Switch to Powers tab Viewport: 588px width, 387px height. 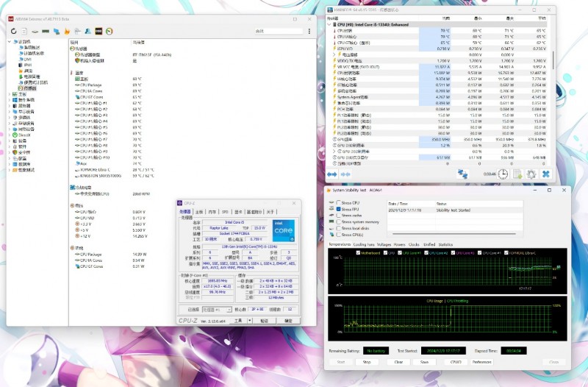(399, 244)
